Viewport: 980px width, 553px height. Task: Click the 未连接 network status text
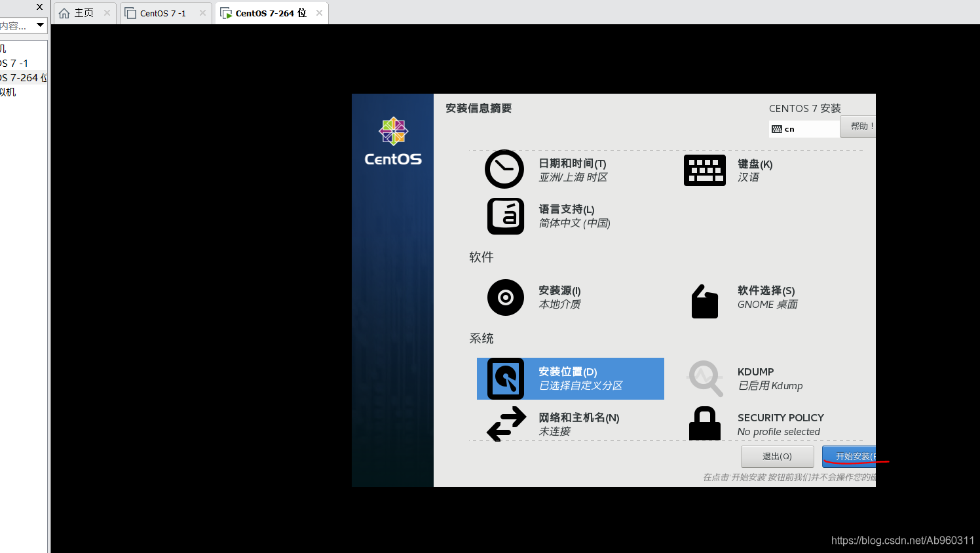pos(554,432)
